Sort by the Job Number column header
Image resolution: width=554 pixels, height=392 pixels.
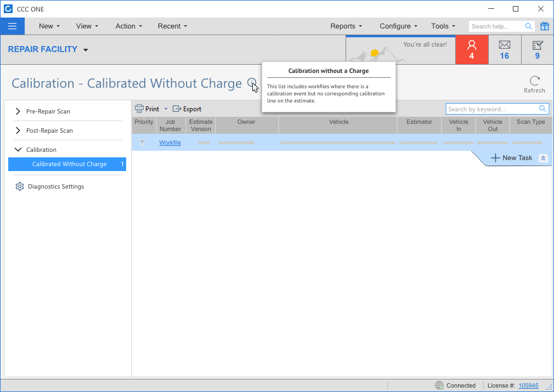coord(170,126)
